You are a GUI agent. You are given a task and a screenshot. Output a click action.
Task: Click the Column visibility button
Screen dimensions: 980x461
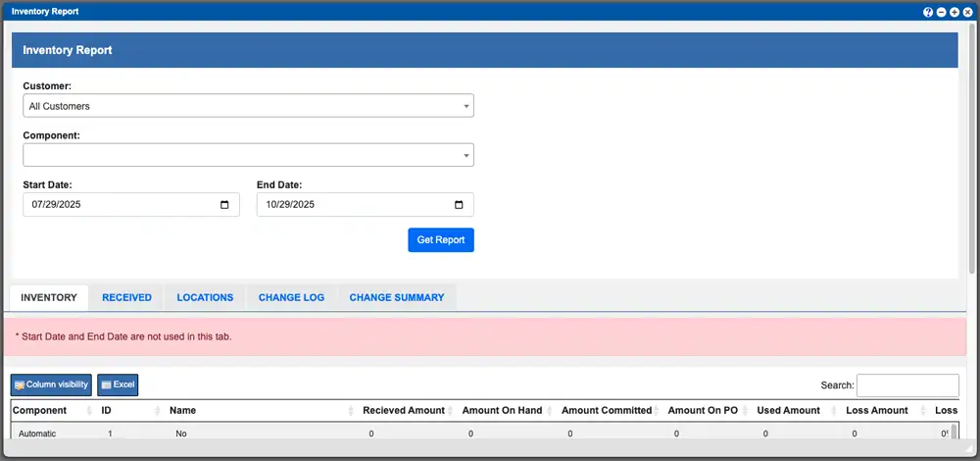(52, 384)
